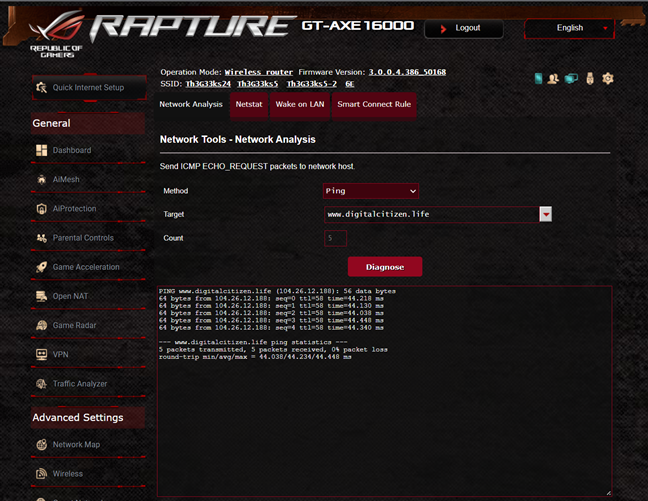Click the ROG Republic of Gamers logo
648x501 pixels.
56,35
